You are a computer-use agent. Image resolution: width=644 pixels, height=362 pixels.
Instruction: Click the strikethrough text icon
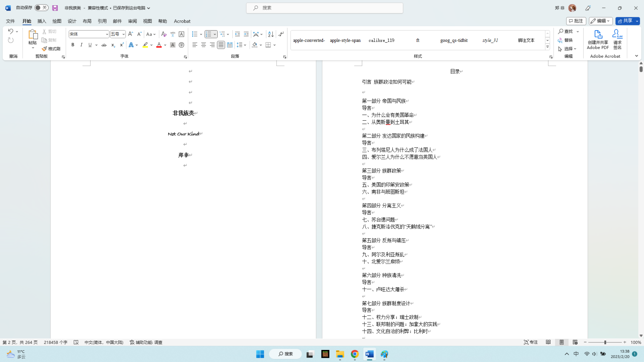tap(104, 45)
